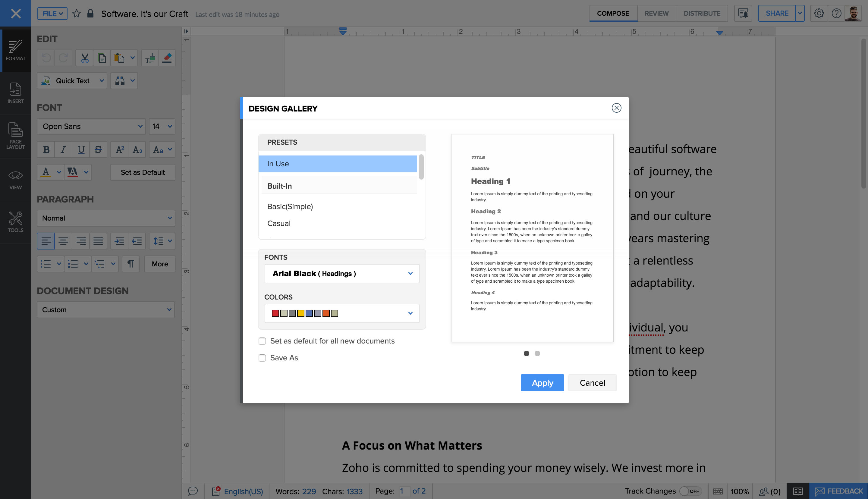868x499 pixels.
Task: Expand the Colors palette dropdown
Action: (410, 313)
